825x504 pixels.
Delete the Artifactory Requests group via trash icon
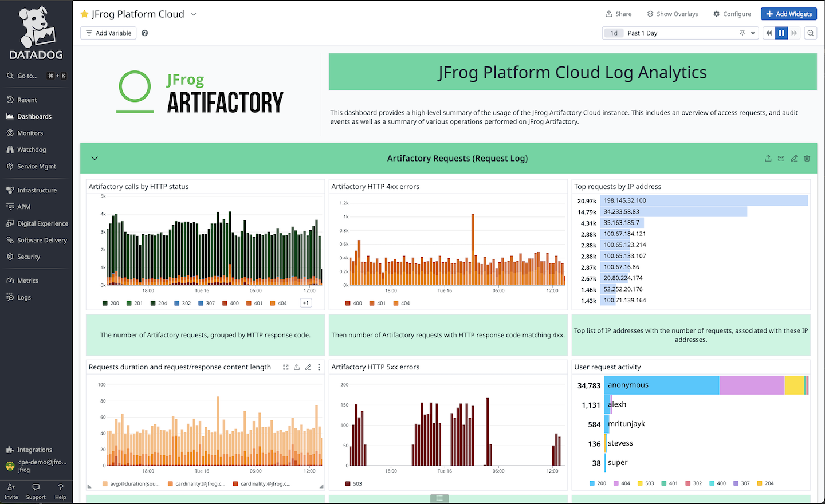tap(807, 158)
